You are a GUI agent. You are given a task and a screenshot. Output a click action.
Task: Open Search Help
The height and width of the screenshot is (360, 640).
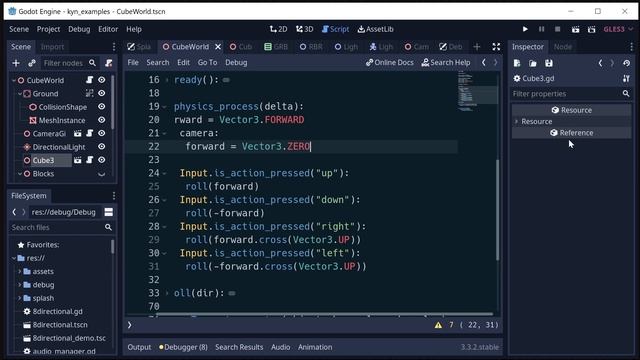pyautogui.click(x=446, y=62)
